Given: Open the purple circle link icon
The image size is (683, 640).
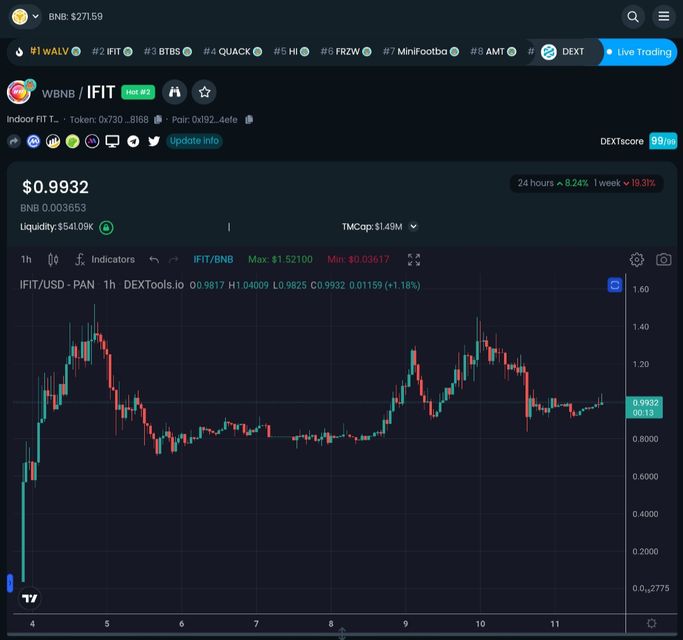Looking at the screenshot, I should coord(92,141).
